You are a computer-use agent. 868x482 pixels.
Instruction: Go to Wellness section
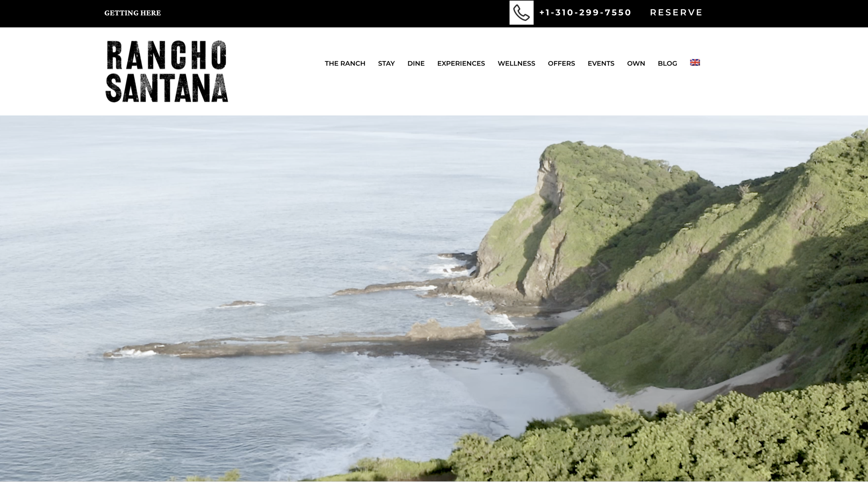click(x=516, y=63)
